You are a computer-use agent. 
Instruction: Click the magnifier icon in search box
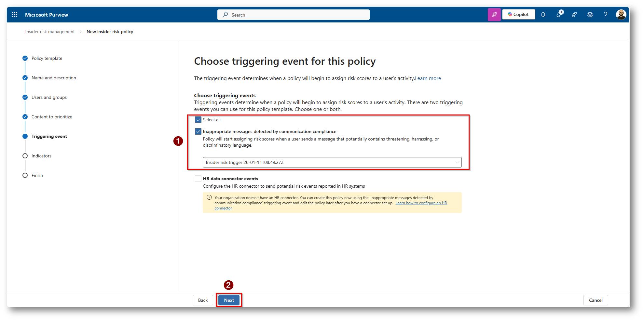tap(225, 15)
